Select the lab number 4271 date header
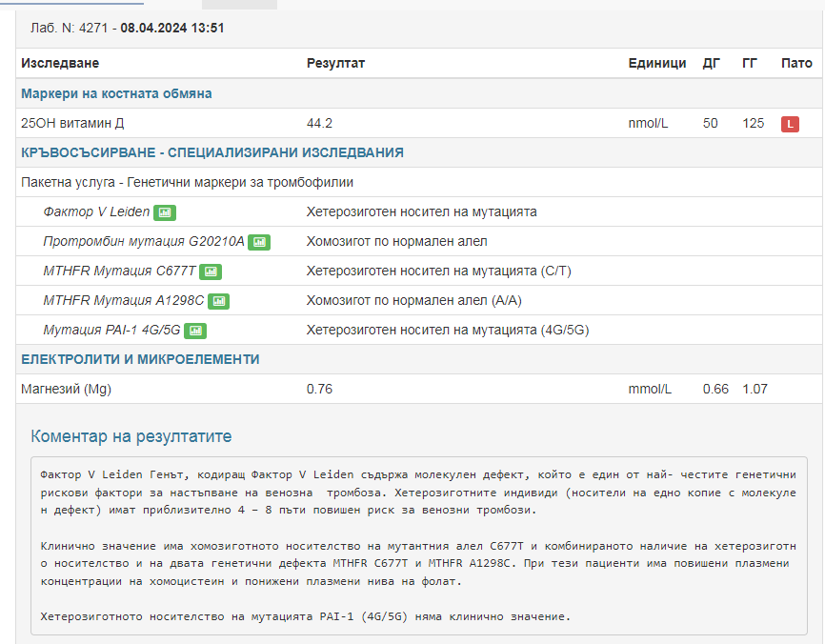The width and height of the screenshot is (825, 644). pyautogui.click(x=128, y=28)
